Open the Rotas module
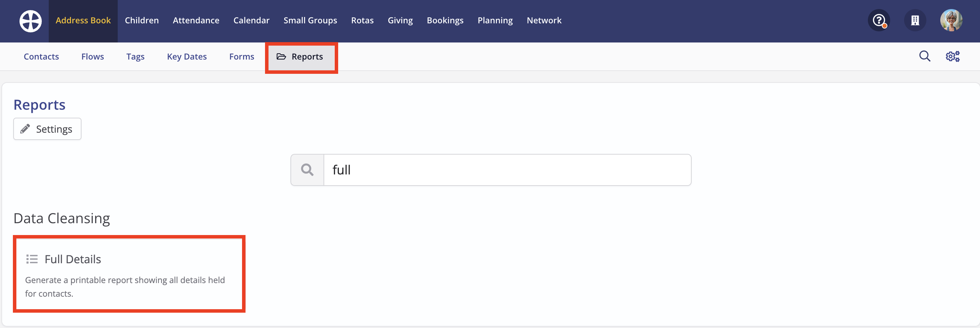The image size is (980, 328). (362, 21)
